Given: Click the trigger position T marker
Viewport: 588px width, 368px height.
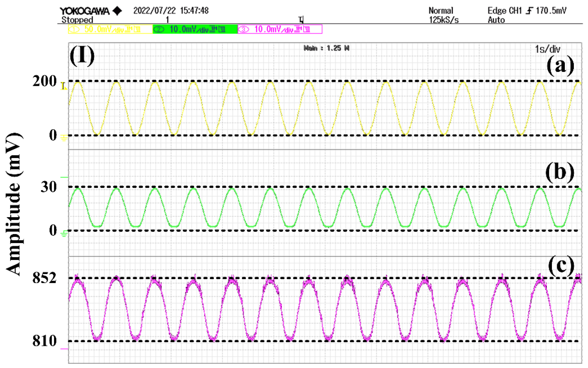Looking at the screenshot, I should tap(301, 20).
